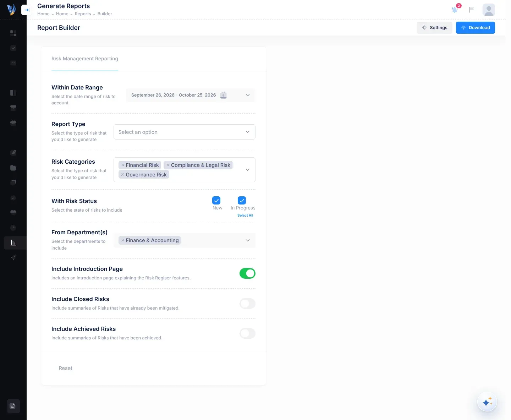Click the flag icon in the header
511x420 pixels.
[x=471, y=10]
